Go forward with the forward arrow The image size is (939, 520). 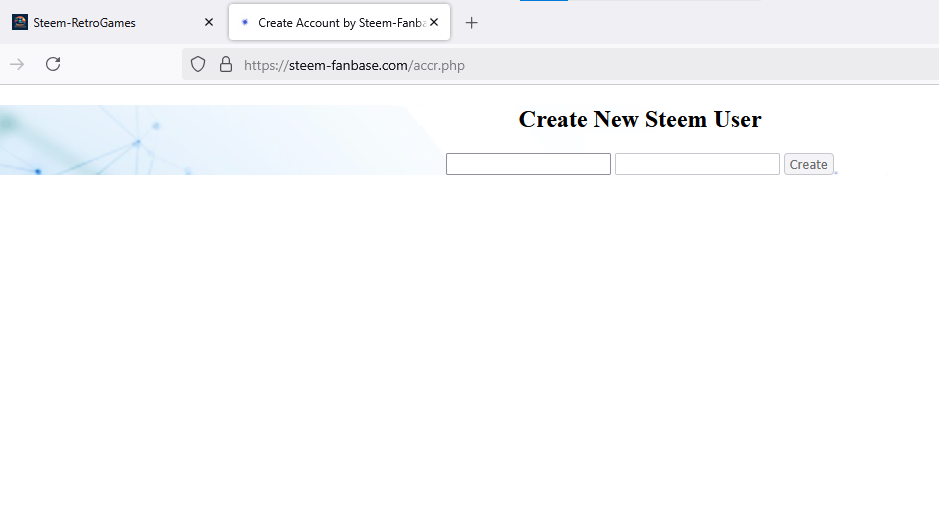click(17, 64)
